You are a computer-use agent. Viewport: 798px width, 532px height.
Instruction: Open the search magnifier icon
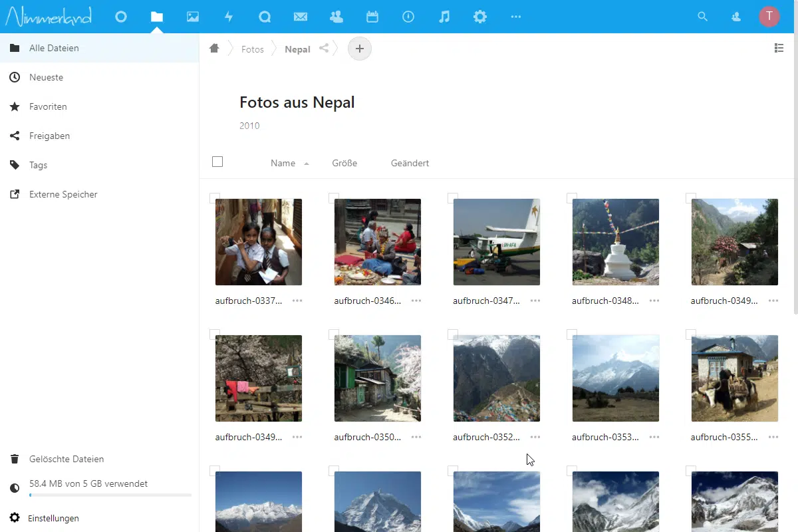pyautogui.click(x=702, y=17)
